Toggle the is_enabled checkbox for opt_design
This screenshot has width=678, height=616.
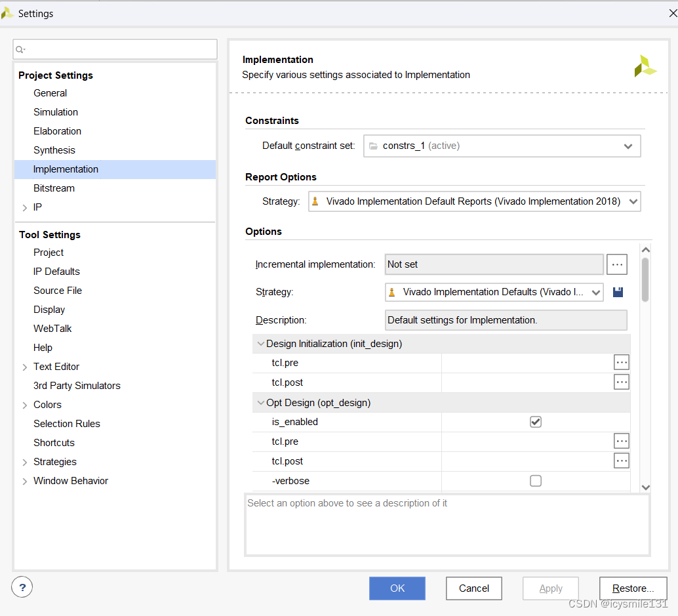click(535, 422)
